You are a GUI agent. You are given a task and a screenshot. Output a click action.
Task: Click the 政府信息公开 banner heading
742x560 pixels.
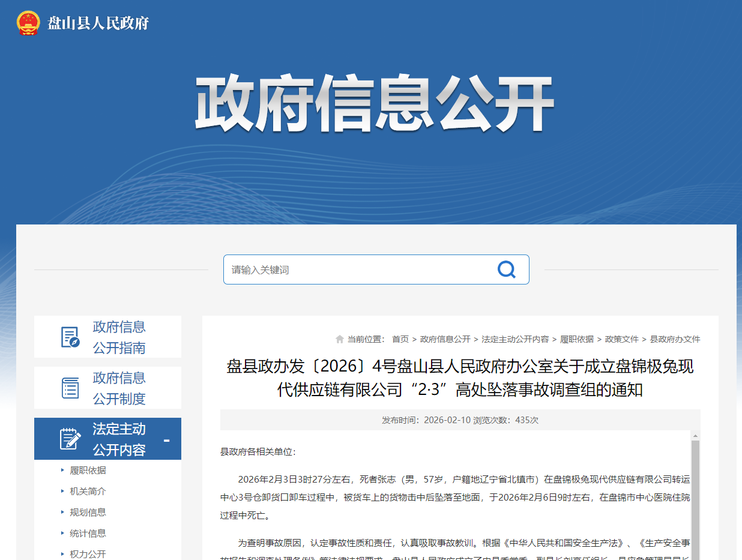tap(373, 104)
